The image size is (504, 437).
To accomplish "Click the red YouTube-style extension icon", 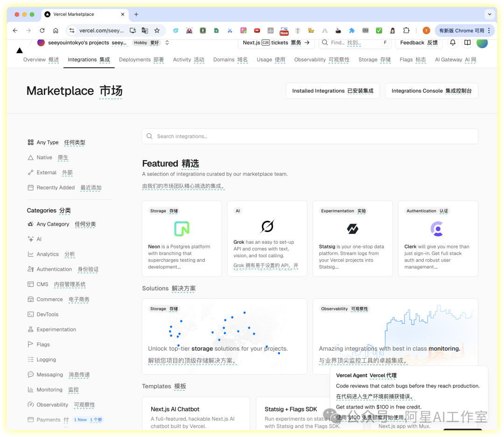I will pyautogui.click(x=257, y=30).
